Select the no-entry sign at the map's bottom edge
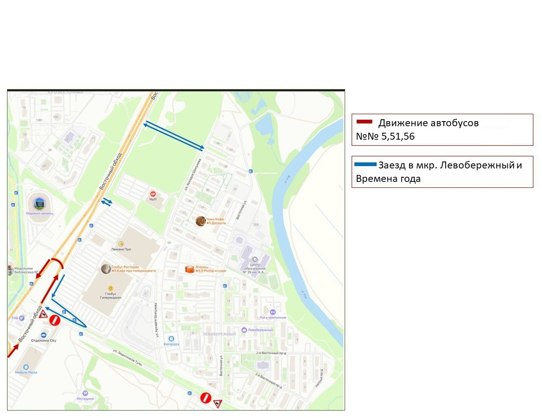The image size is (542, 418). 205,398
